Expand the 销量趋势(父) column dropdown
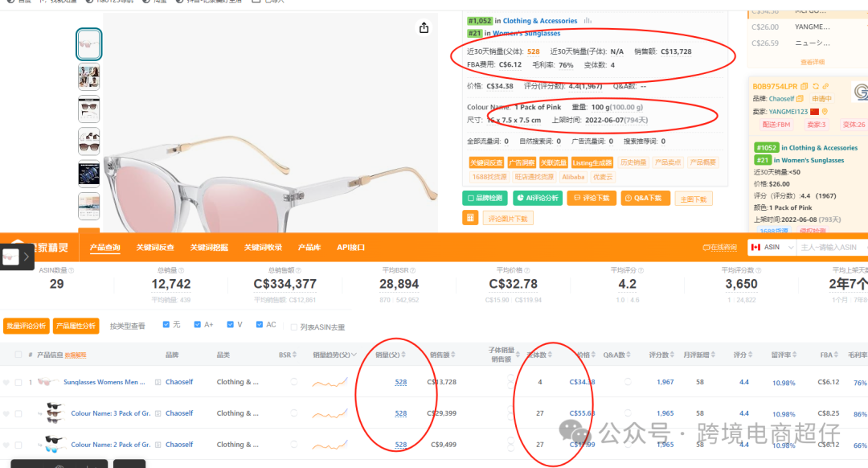Screen dimensions: 868x468 coord(354,355)
